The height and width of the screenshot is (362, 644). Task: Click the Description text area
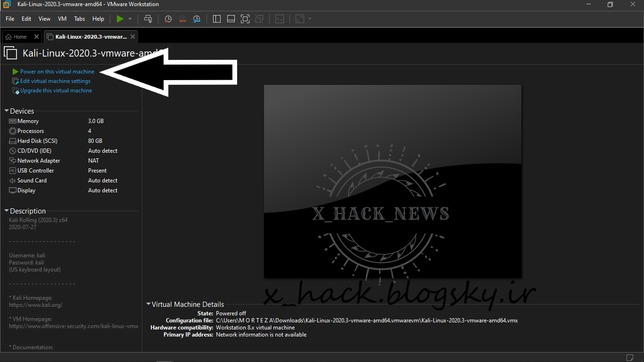click(73, 284)
